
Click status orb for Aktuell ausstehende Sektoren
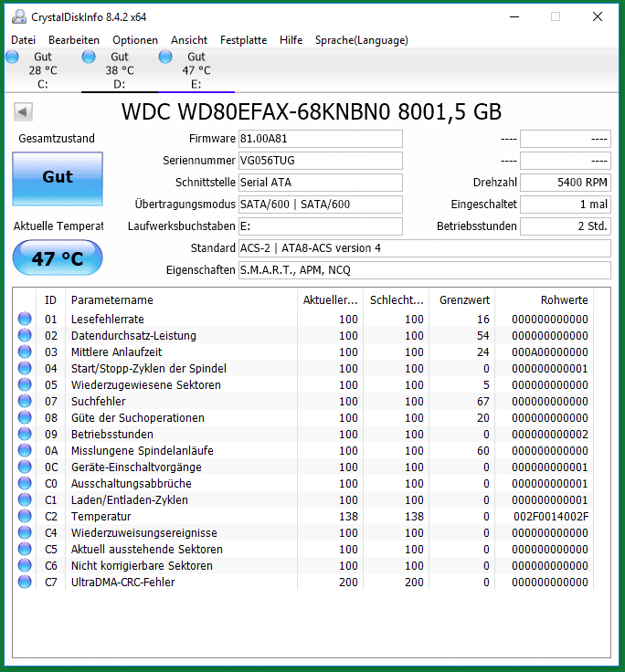click(25, 549)
